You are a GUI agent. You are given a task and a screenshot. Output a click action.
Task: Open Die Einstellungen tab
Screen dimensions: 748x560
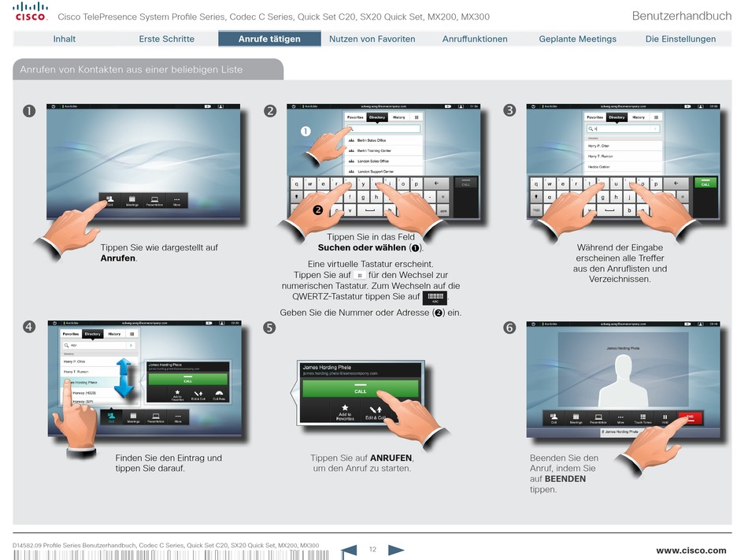coord(680,39)
